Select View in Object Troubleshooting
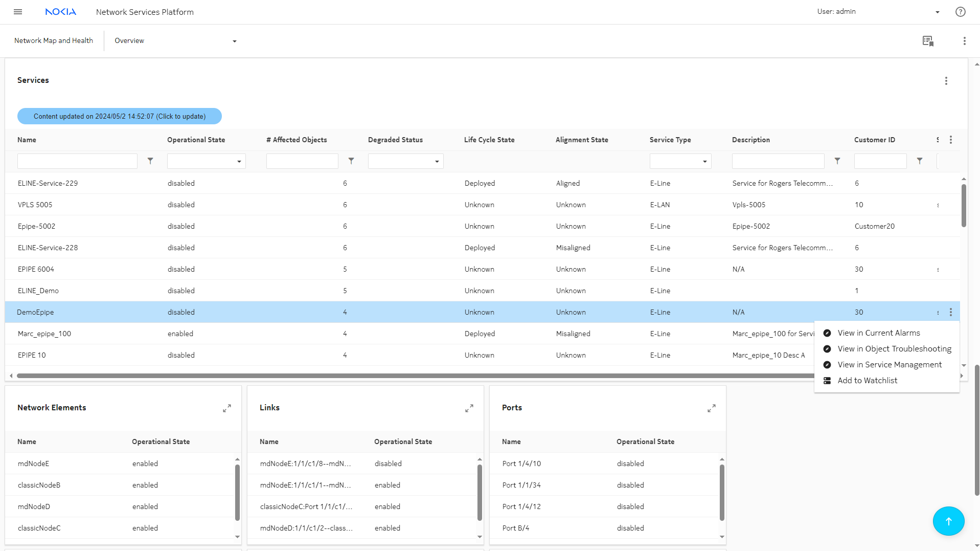The height and width of the screenshot is (551, 980). point(894,349)
